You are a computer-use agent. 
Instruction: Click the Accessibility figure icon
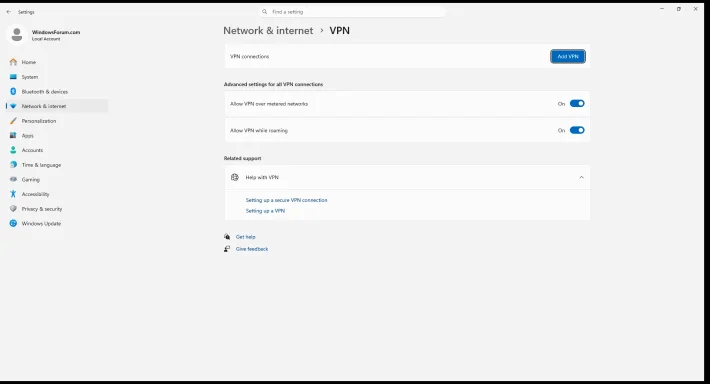(13, 194)
